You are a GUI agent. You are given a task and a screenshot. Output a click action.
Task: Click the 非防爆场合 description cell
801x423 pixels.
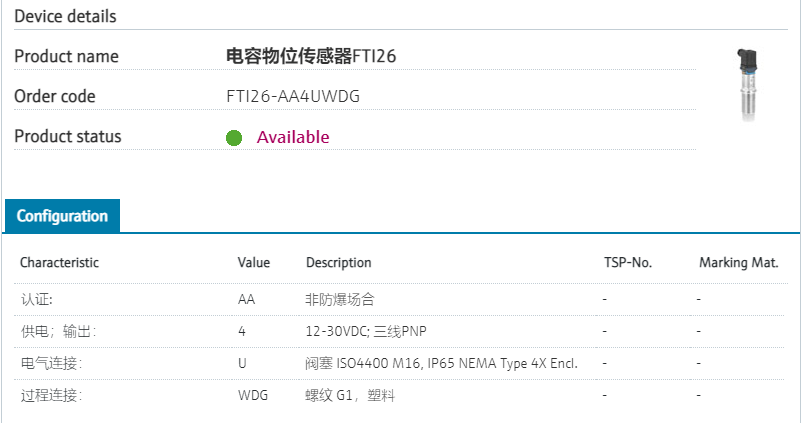[340, 299]
